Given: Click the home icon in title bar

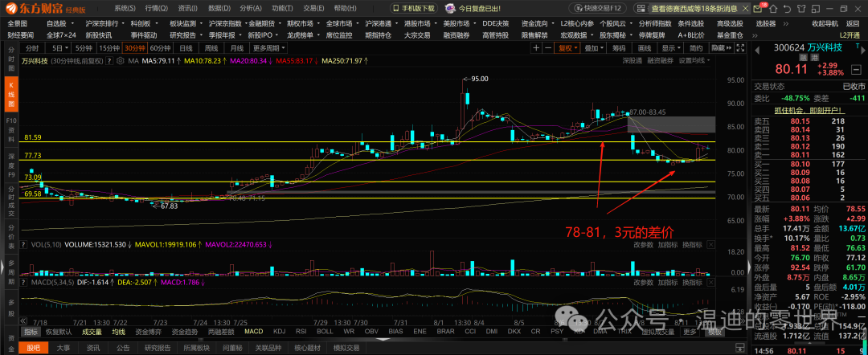Looking at the screenshot, I should pyautogui.click(x=773, y=9).
